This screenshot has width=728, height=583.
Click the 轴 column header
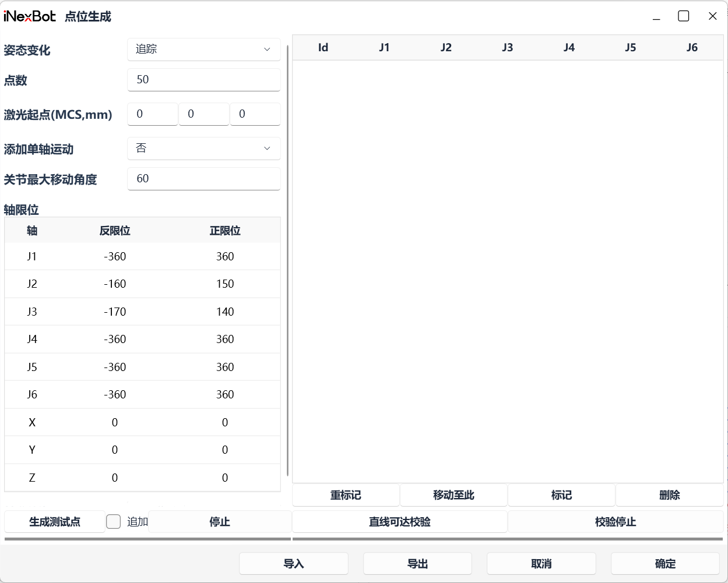[32, 231]
